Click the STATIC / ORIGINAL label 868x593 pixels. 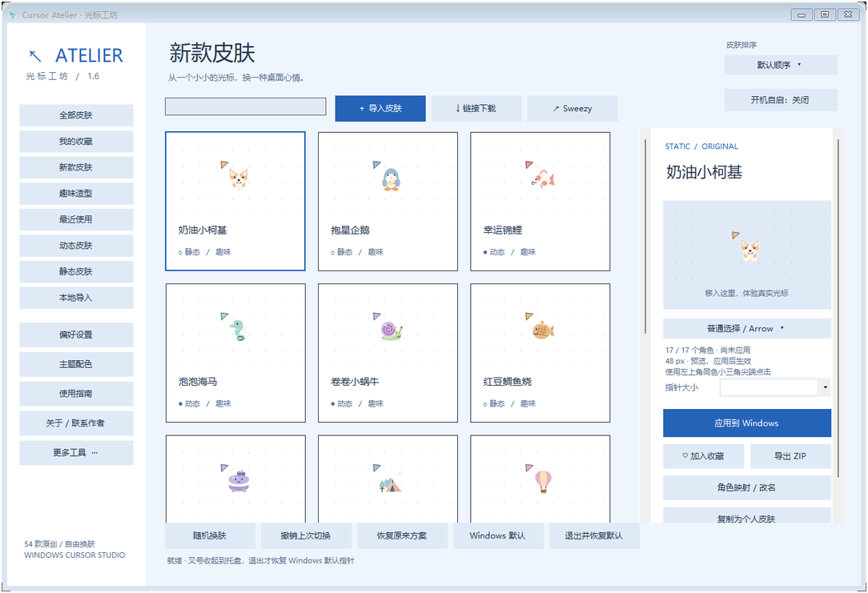[701, 146]
